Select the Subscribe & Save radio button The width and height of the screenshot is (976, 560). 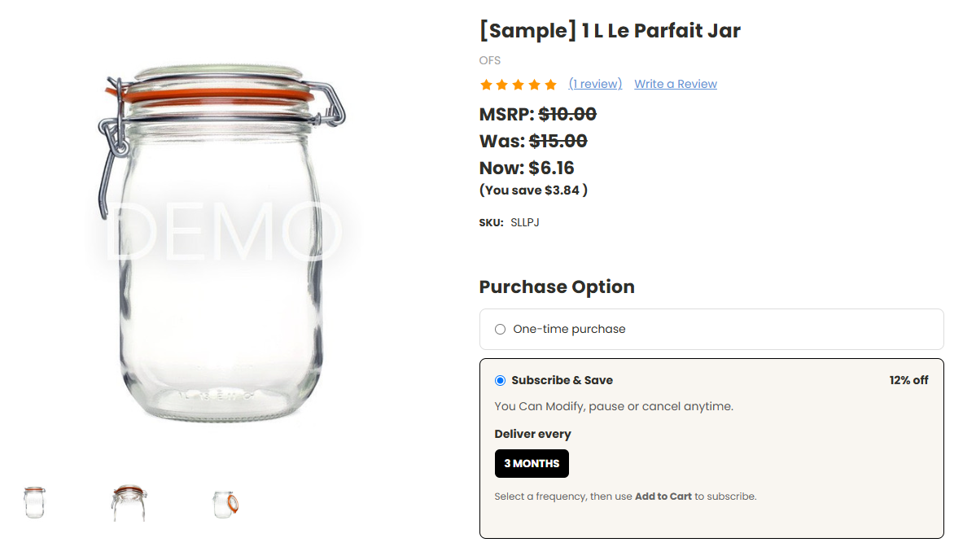500,380
